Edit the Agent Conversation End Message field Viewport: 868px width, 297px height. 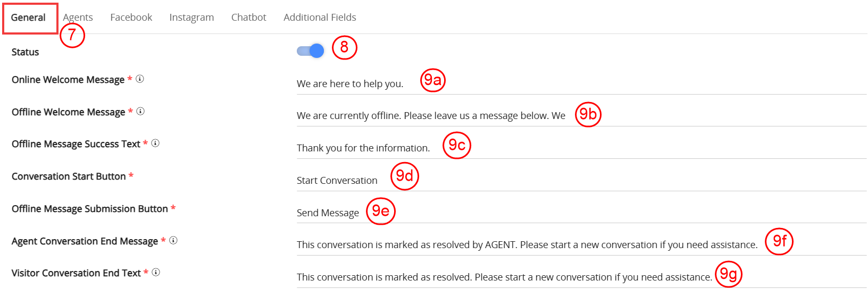[x=527, y=245]
